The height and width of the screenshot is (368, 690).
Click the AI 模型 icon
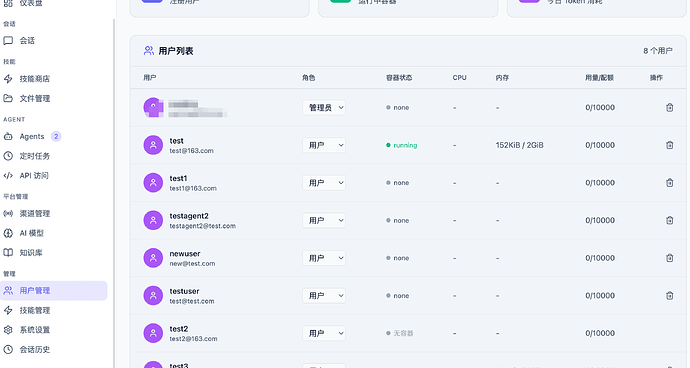click(8, 233)
